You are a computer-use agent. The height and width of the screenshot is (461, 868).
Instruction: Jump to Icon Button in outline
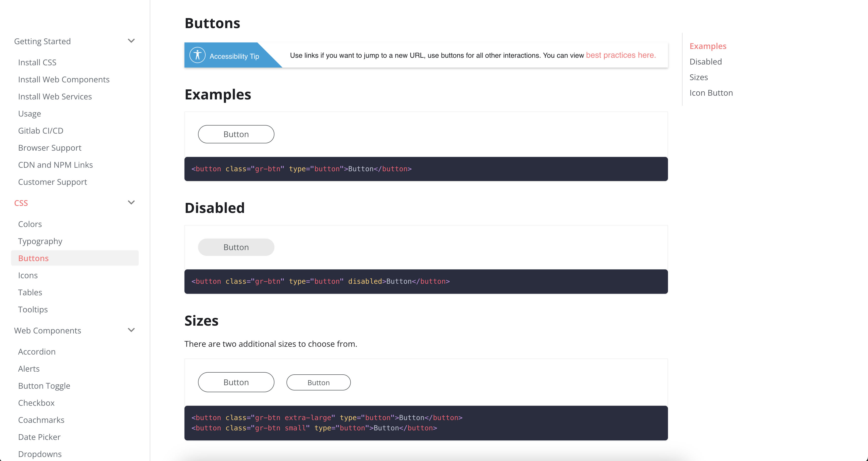pos(711,93)
